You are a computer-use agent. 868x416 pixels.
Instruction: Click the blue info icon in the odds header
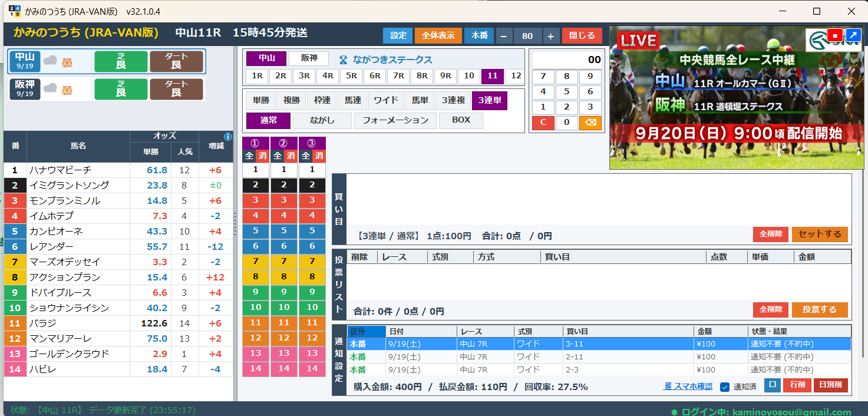[x=228, y=137]
